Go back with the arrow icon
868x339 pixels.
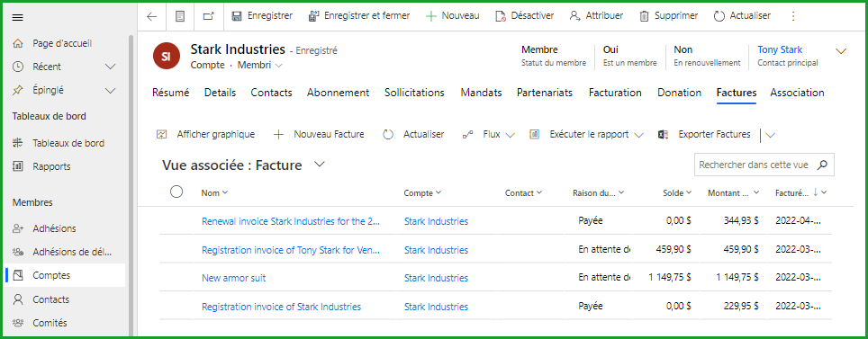pos(151,16)
